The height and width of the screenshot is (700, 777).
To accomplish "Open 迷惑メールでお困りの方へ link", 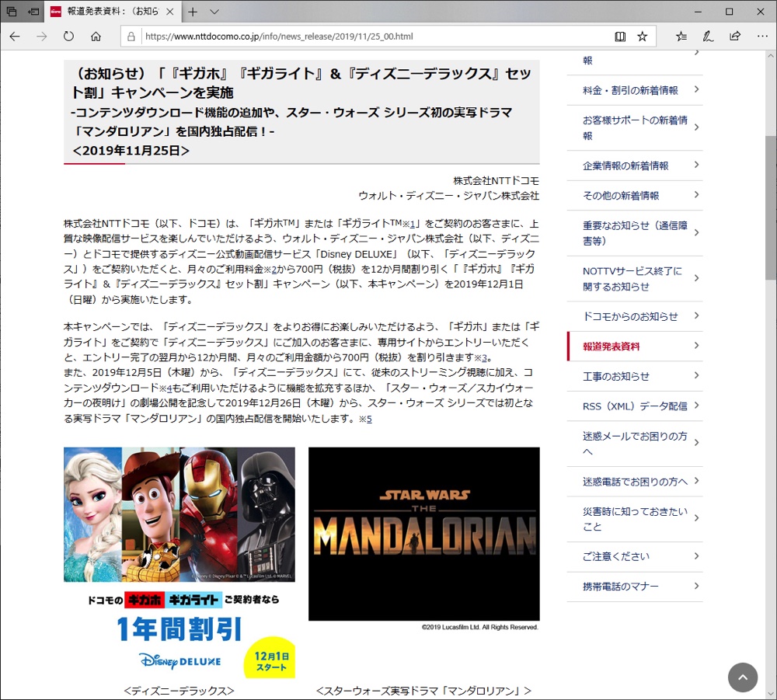I will pos(635,444).
